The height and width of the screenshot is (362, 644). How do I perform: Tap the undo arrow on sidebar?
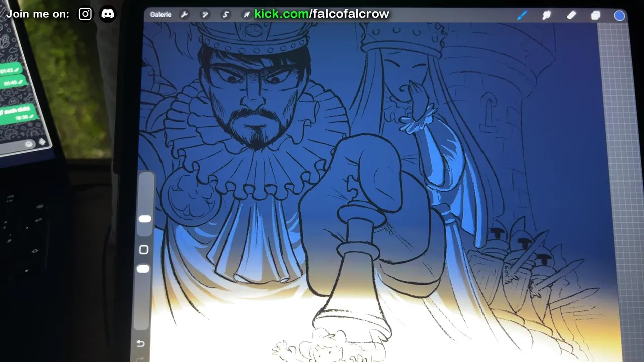[x=140, y=344]
